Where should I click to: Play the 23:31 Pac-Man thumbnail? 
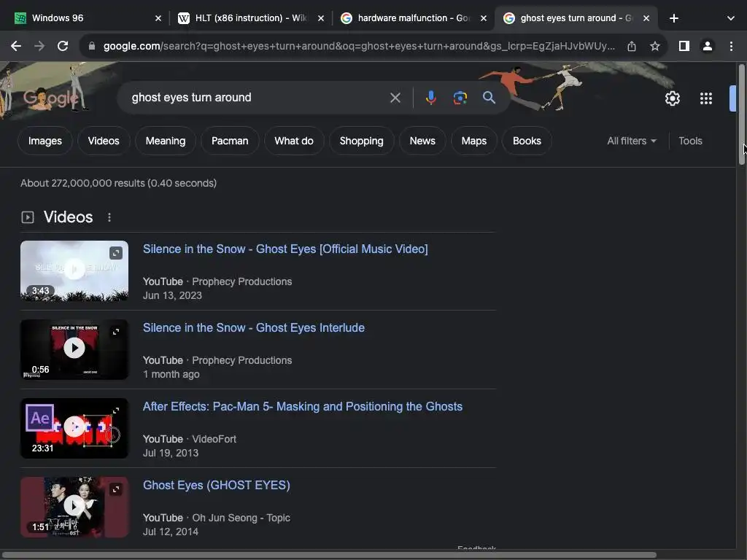click(74, 428)
